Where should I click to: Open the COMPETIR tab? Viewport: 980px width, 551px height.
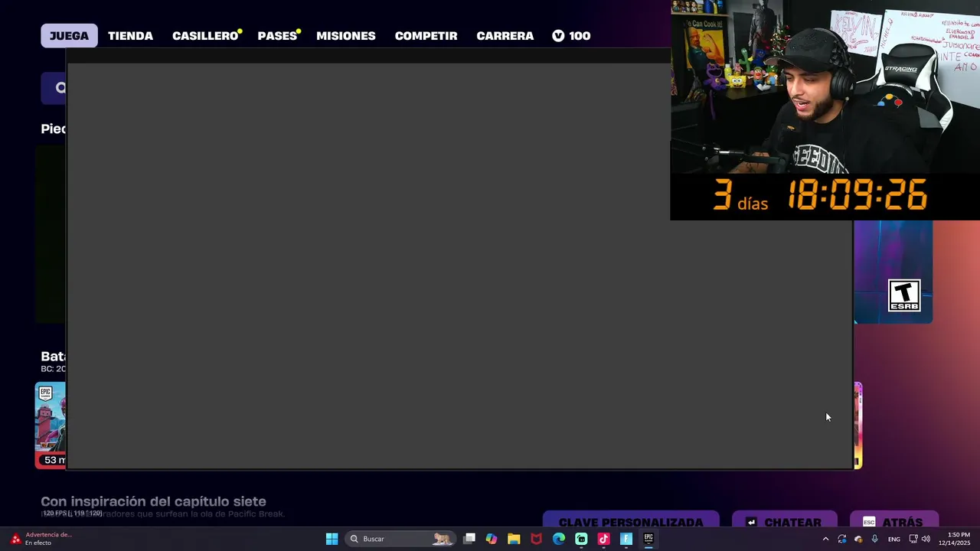(426, 36)
